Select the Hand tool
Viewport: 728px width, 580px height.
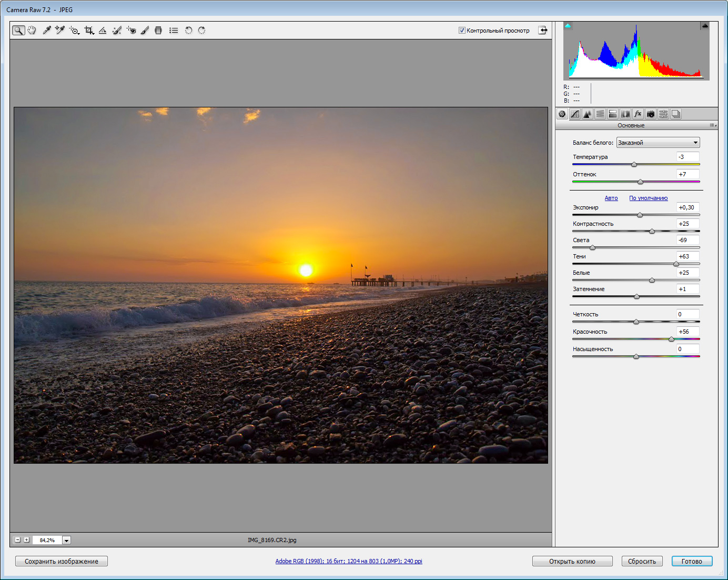pos(32,31)
